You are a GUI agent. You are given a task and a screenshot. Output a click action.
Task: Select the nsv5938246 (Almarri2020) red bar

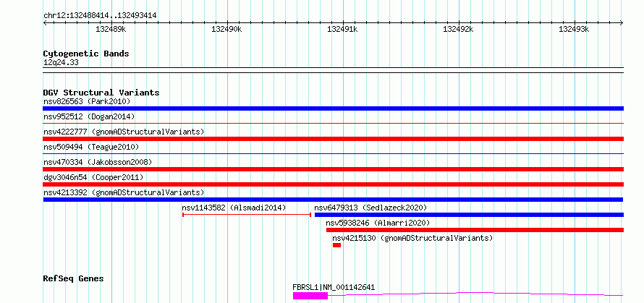click(x=475, y=230)
